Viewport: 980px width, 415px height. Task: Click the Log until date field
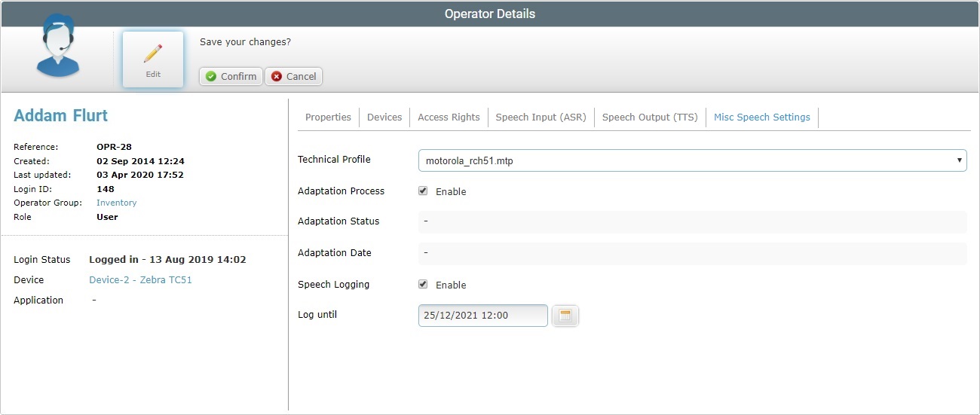(483, 316)
